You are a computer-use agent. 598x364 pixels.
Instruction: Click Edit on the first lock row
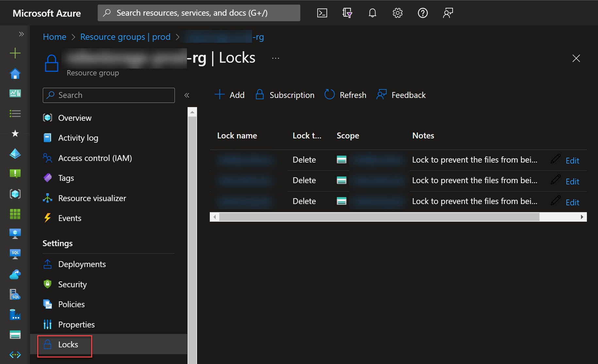click(572, 161)
